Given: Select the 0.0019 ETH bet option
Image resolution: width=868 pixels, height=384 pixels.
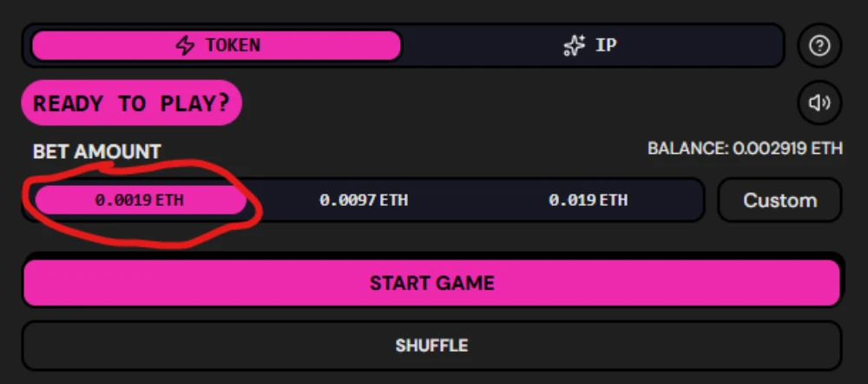Looking at the screenshot, I should [x=140, y=200].
